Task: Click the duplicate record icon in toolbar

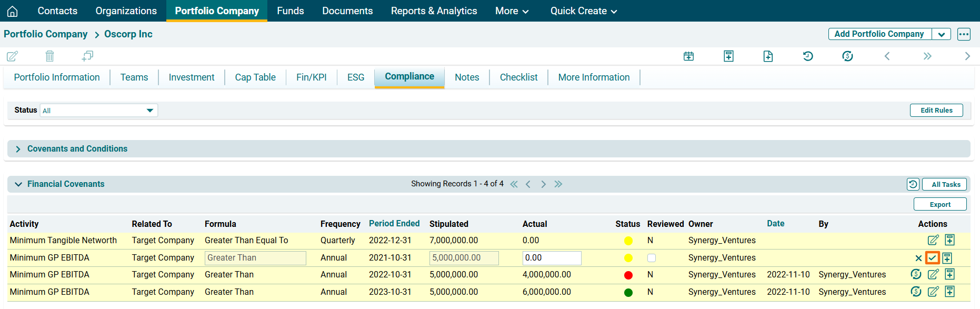Action: click(x=87, y=56)
